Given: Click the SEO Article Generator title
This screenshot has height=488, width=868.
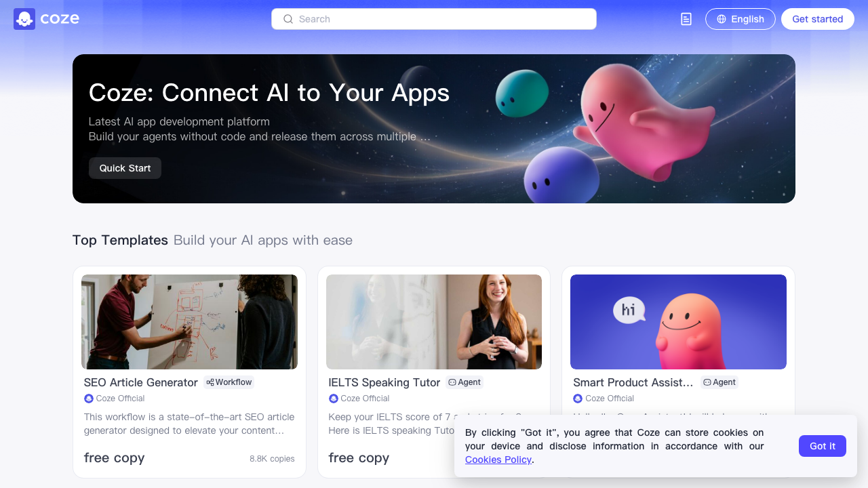Looking at the screenshot, I should pos(141,382).
